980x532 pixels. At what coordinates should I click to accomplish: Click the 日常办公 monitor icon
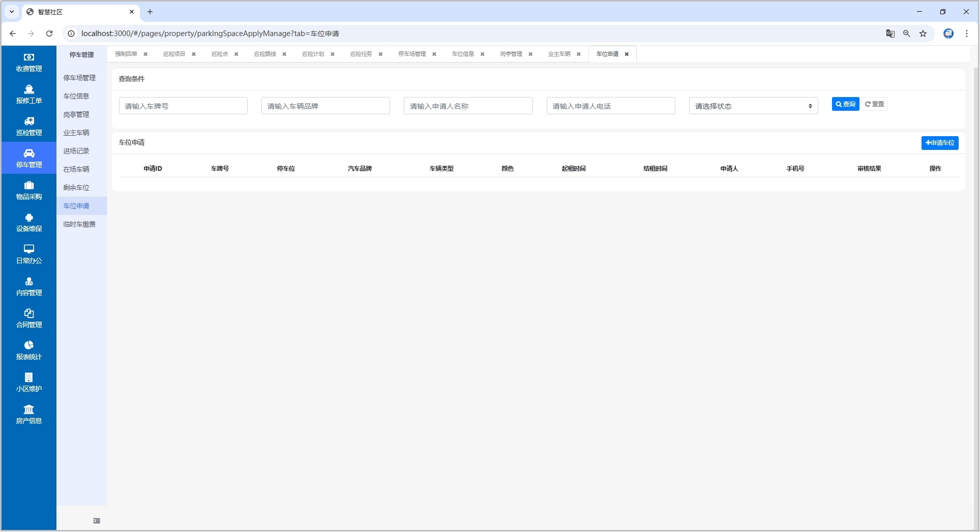coord(29,249)
